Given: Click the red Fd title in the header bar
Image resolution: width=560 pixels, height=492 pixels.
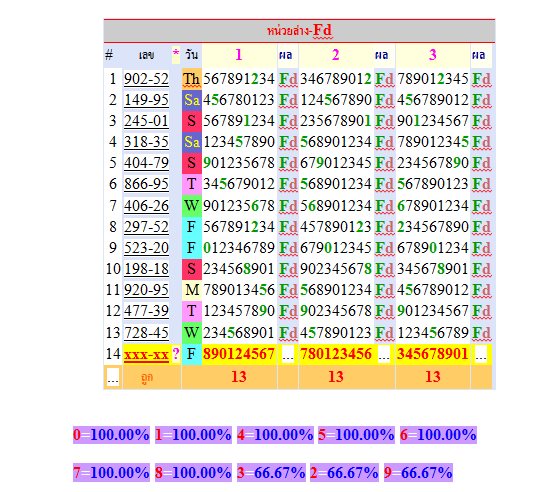Looking at the screenshot, I should (x=322, y=30).
